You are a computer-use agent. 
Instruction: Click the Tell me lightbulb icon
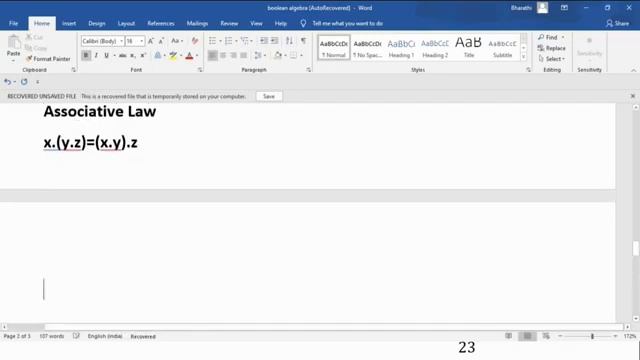coord(303,24)
